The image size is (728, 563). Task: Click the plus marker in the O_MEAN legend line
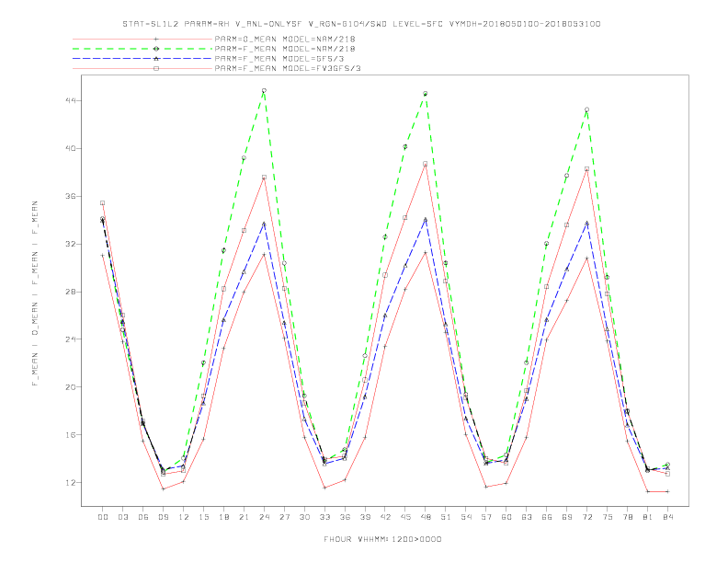tap(156, 40)
